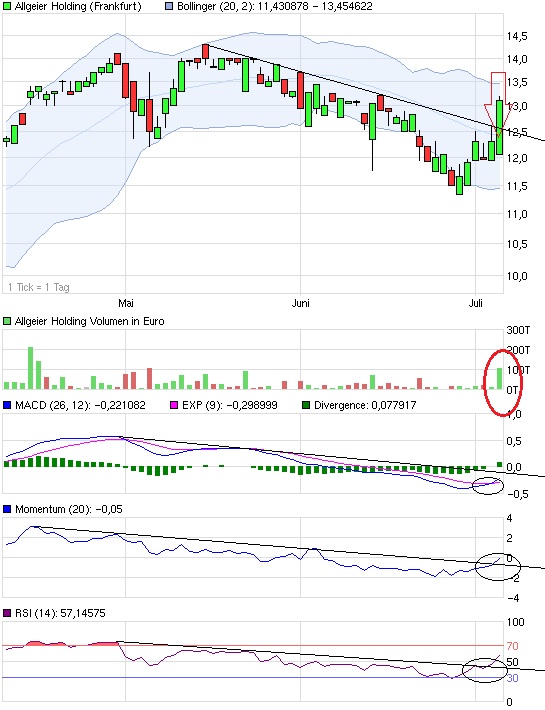Click the -4 Momentum axis label
Screen dimensions: 545x710
513,598
